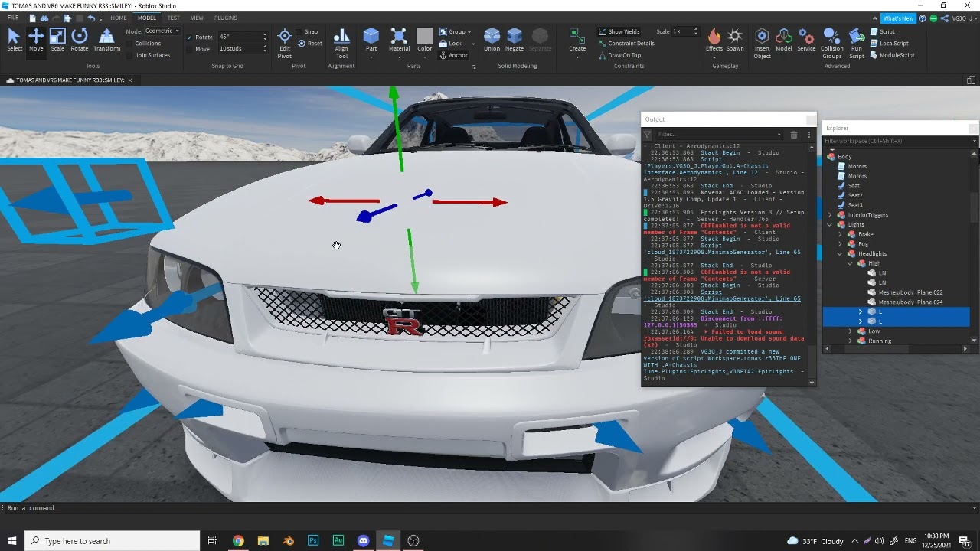Open the Output panel options menu

coord(808,135)
